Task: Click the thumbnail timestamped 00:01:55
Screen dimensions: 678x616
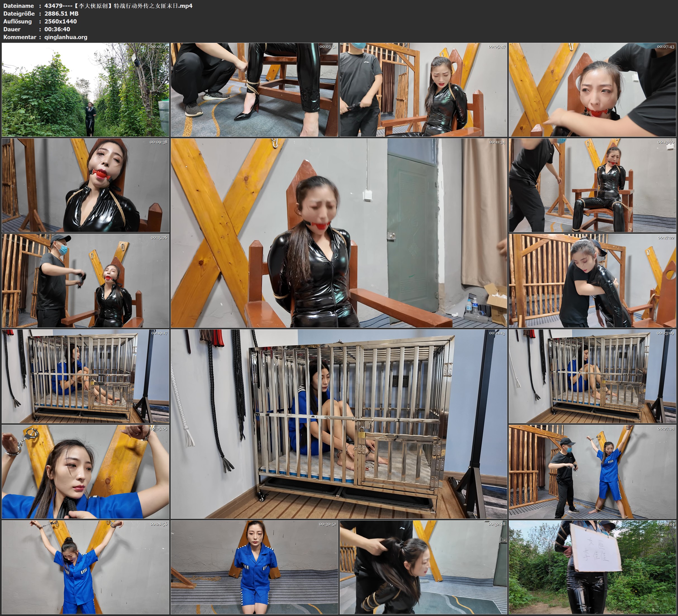Action: [85, 89]
